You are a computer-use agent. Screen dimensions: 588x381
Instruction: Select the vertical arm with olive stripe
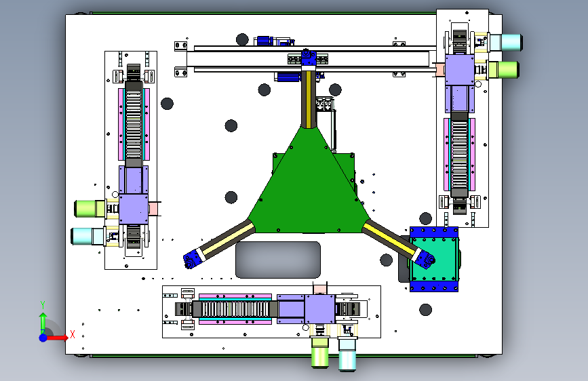pos(309,99)
